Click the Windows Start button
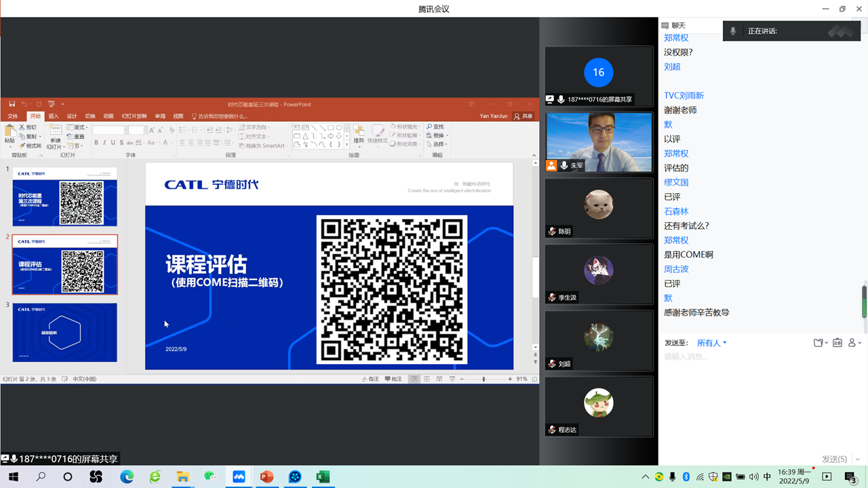The width and height of the screenshot is (868, 488). tap(14, 477)
